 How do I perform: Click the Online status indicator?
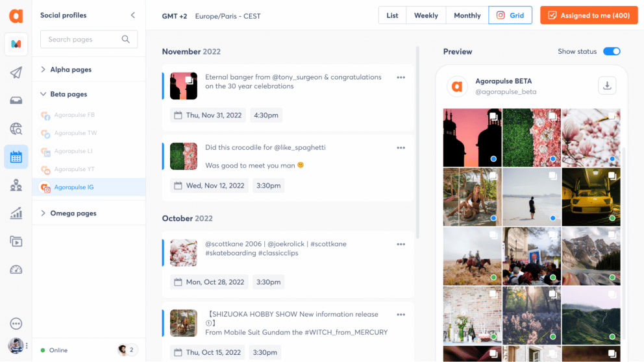(x=54, y=350)
